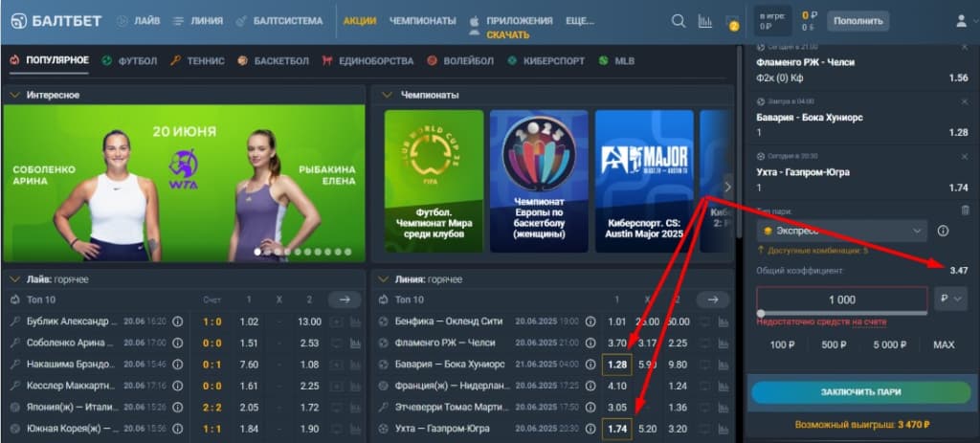Open the search magnifier icon in the header

coord(679,21)
